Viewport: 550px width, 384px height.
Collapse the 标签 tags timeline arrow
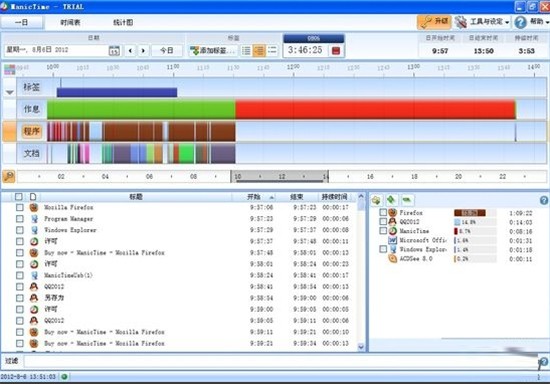tap(9, 92)
